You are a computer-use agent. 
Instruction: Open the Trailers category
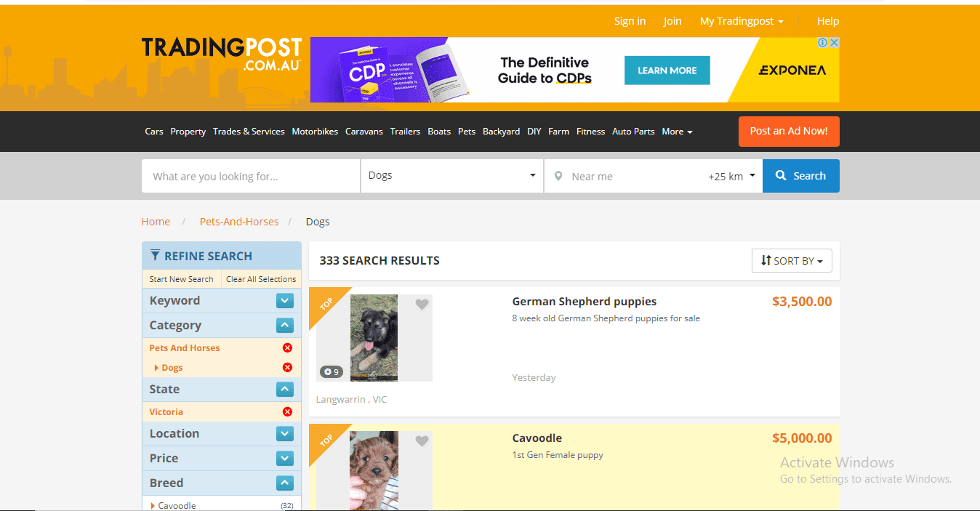[x=405, y=132]
